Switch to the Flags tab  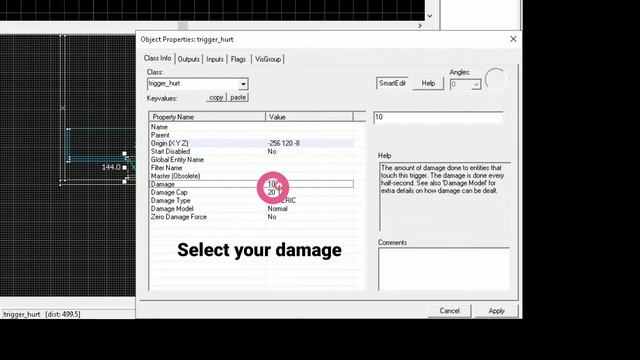tap(238, 59)
